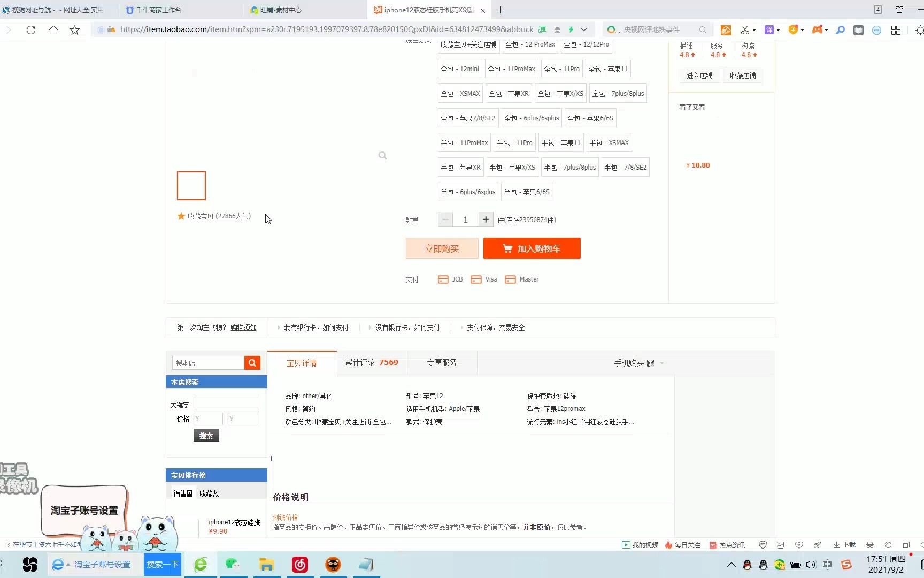Open the translate extension dropdown arrow

(x=778, y=31)
